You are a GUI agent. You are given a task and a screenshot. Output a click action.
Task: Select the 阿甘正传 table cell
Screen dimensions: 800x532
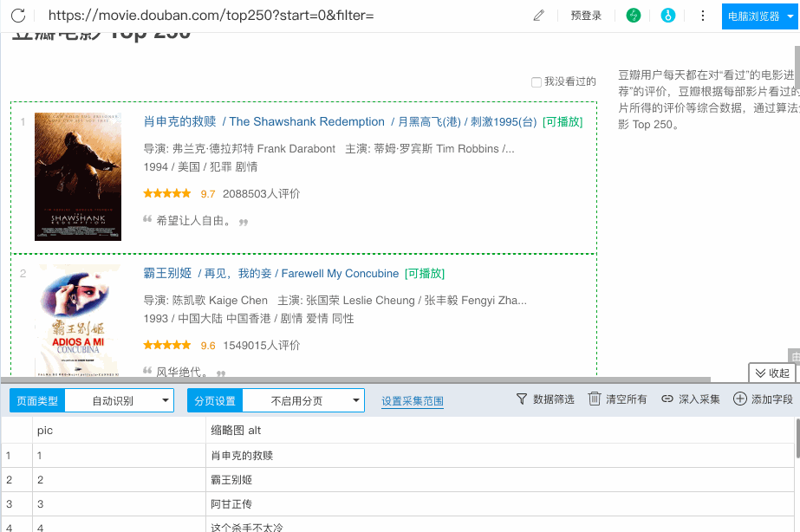(500, 504)
